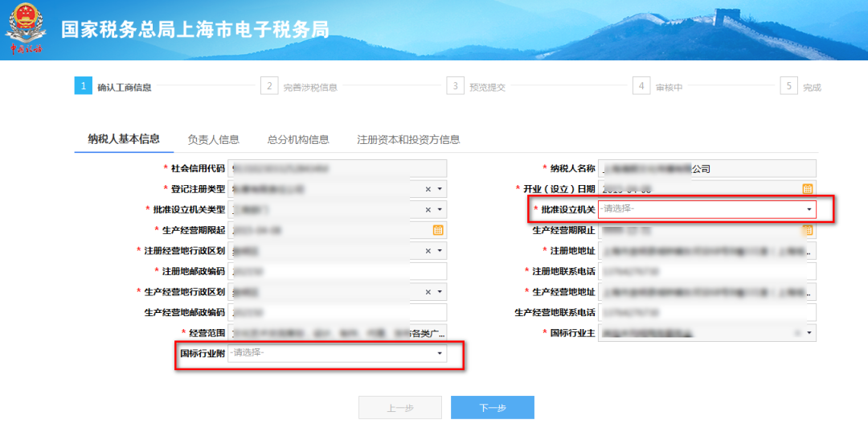Click the national emblem tax logo
Image resolution: width=868 pixels, height=428 pixels.
pos(27,29)
